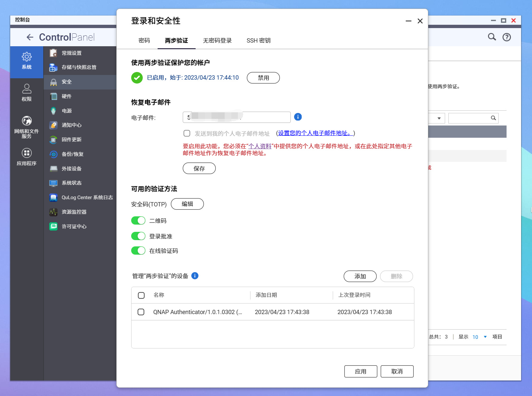Sort devices by 名称 column header
This screenshot has width=532, height=396.
tap(159, 295)
